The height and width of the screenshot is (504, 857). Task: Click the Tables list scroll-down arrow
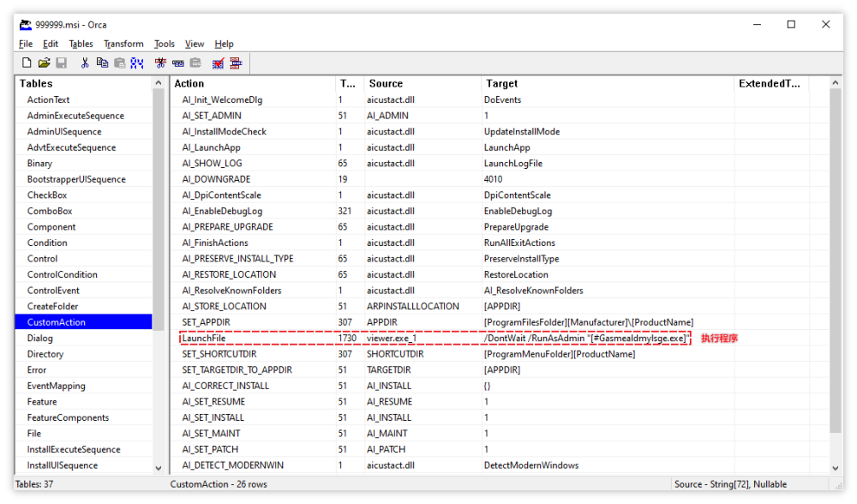click(159, 468)
